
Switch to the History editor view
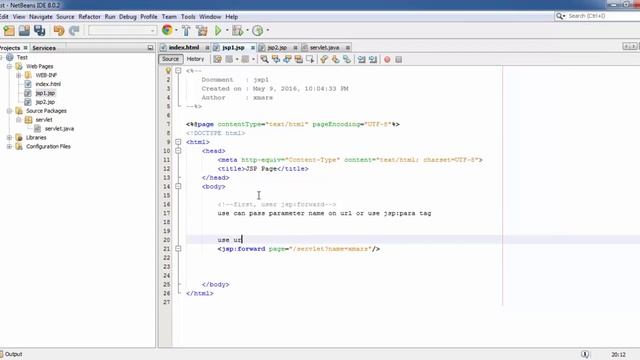195,59
